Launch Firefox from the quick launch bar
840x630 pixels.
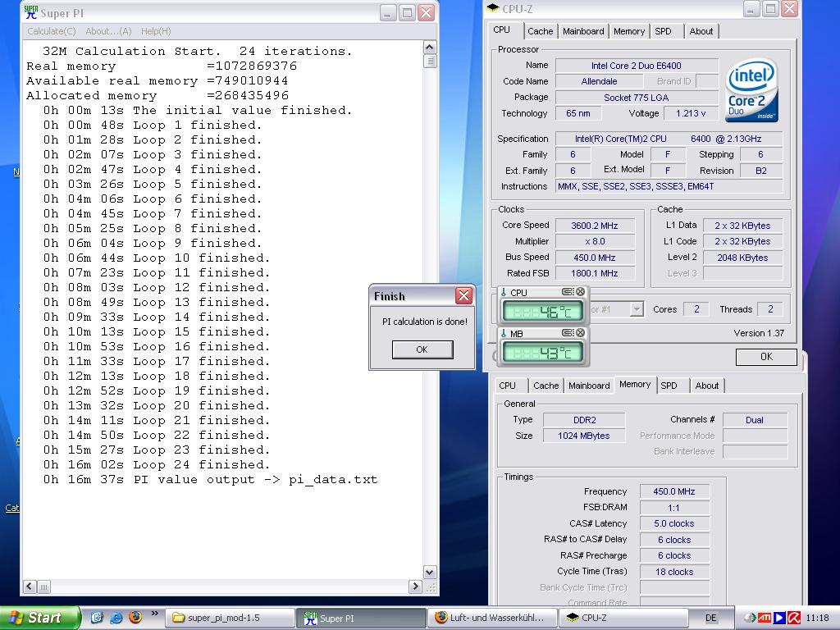tap(135, 617)
